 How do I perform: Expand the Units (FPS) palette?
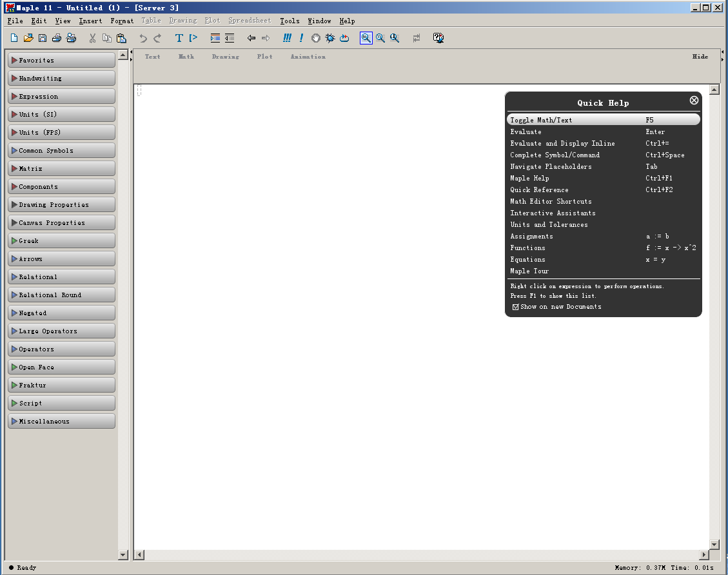(61, 133)
